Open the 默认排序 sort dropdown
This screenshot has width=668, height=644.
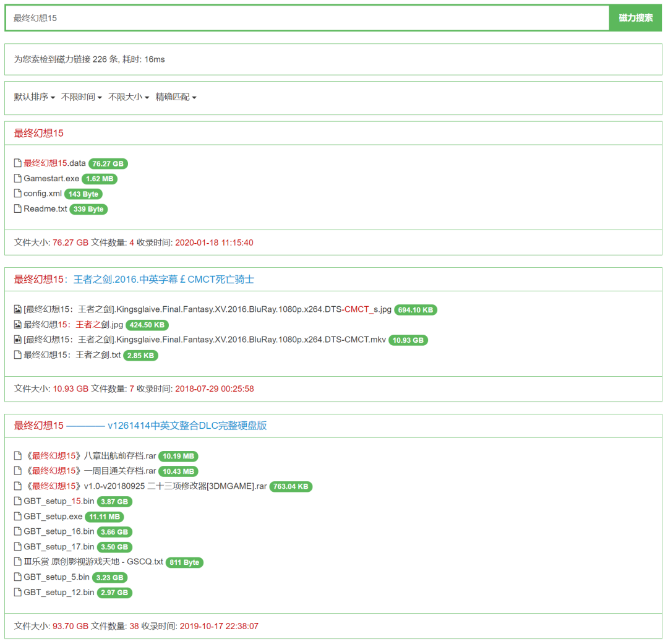click(35, 97)
